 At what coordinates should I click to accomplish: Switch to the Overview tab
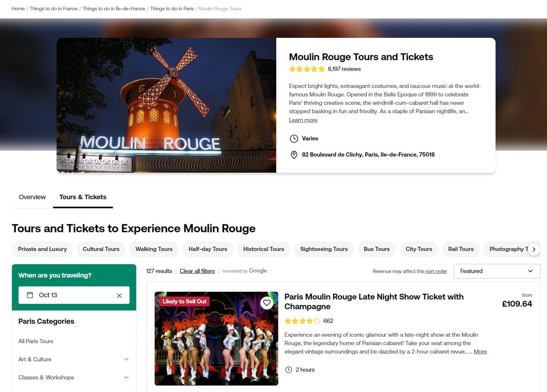coord(32,197)
